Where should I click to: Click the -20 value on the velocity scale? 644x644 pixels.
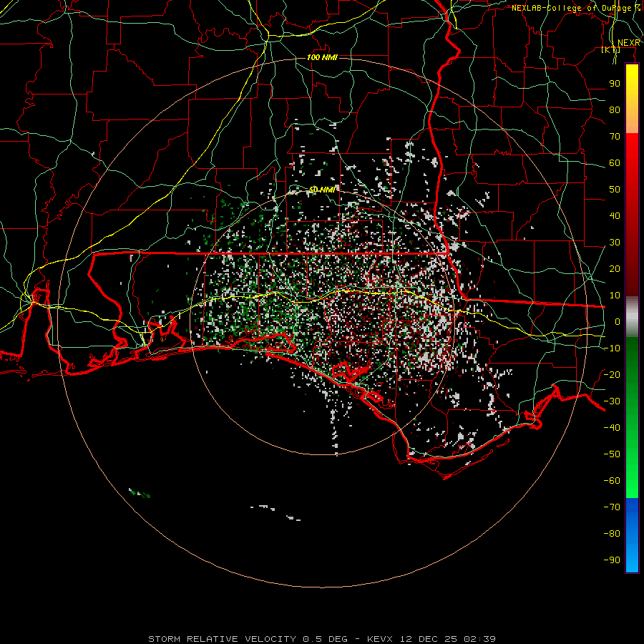pyautogui.click(x=612, y=374)
